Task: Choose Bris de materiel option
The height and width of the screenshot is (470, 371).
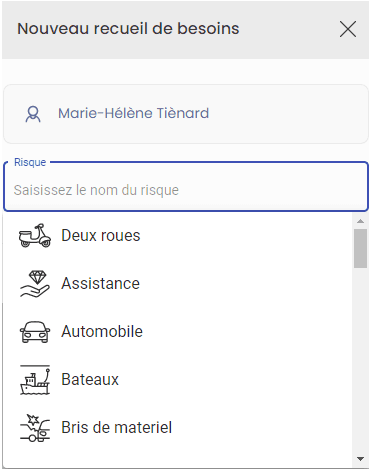Action: (177, 428)
